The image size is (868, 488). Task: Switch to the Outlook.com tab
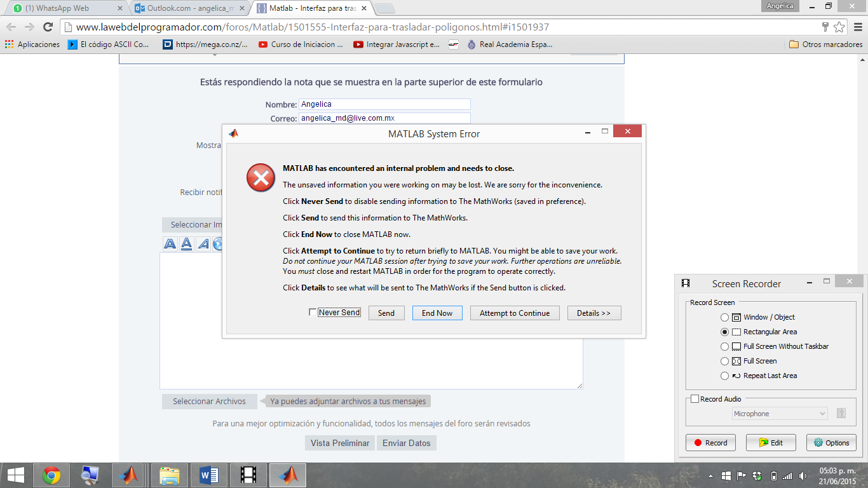coord(189,9)
